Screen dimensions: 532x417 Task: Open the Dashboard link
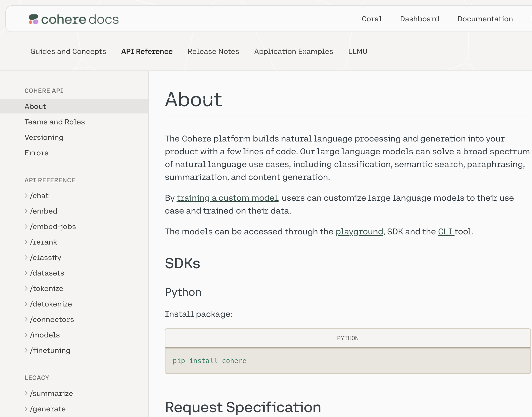click(x=419, y=19)
